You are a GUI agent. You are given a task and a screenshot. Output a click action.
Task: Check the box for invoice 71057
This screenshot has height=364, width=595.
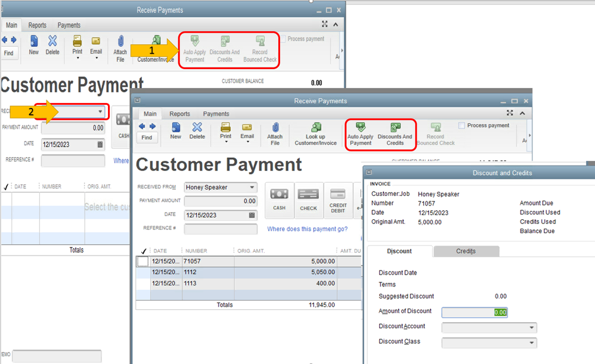click(143, 262)
